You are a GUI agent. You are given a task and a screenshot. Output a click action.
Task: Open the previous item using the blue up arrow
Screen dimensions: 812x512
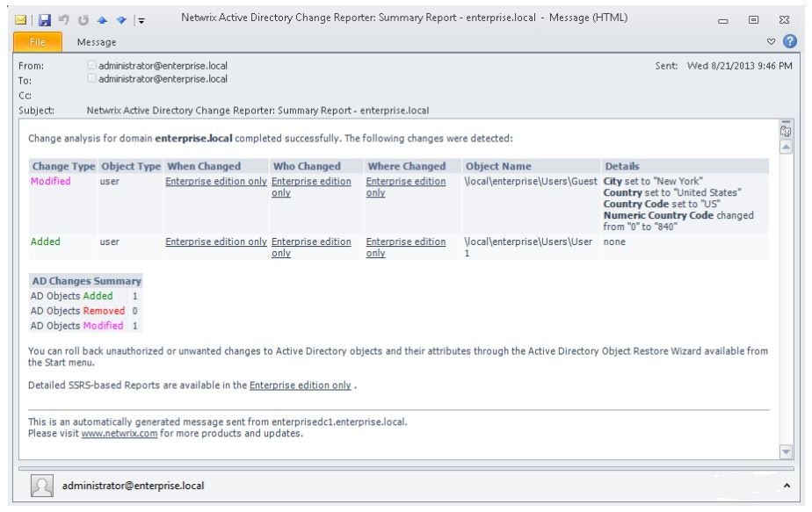pos(102,20)
